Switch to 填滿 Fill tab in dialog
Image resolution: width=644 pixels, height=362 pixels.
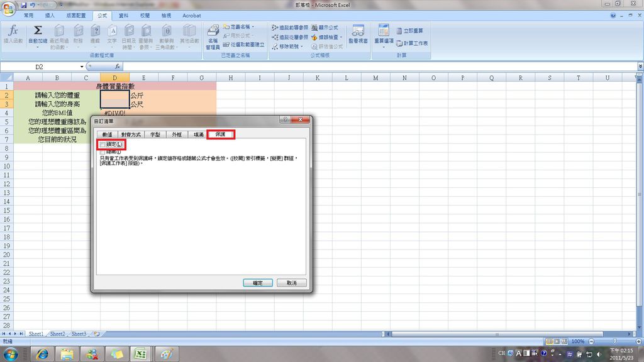(198, 134)
